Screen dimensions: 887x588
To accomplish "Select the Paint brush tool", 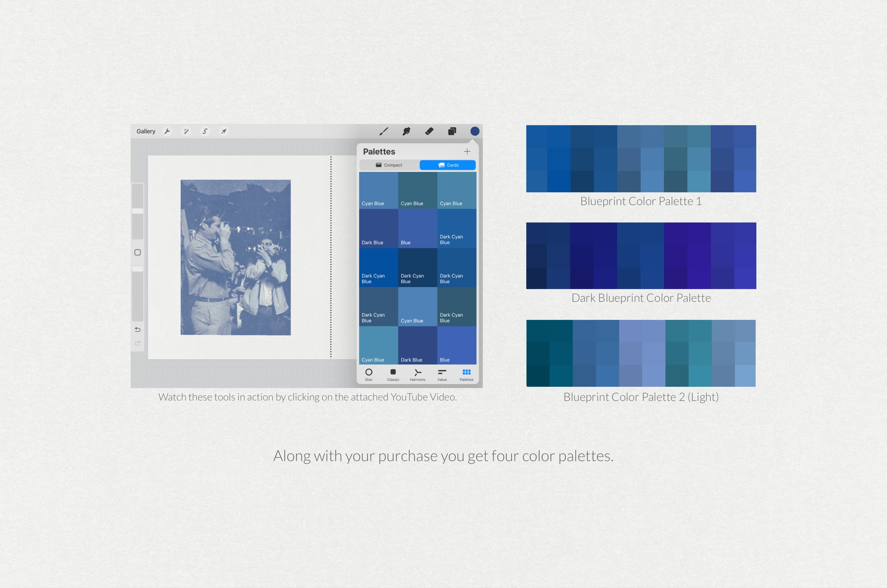I will pos(384,131).
